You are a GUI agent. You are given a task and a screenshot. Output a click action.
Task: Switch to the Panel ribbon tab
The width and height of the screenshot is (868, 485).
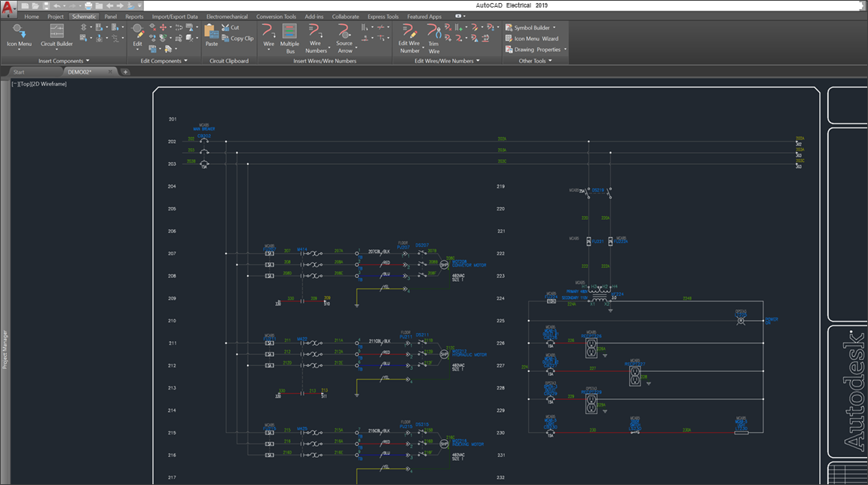[x=111, y=16]
